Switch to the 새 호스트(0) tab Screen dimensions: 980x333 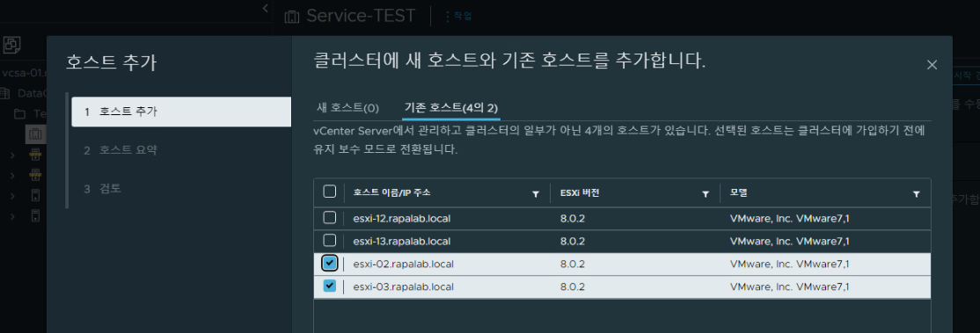[347, 107]
